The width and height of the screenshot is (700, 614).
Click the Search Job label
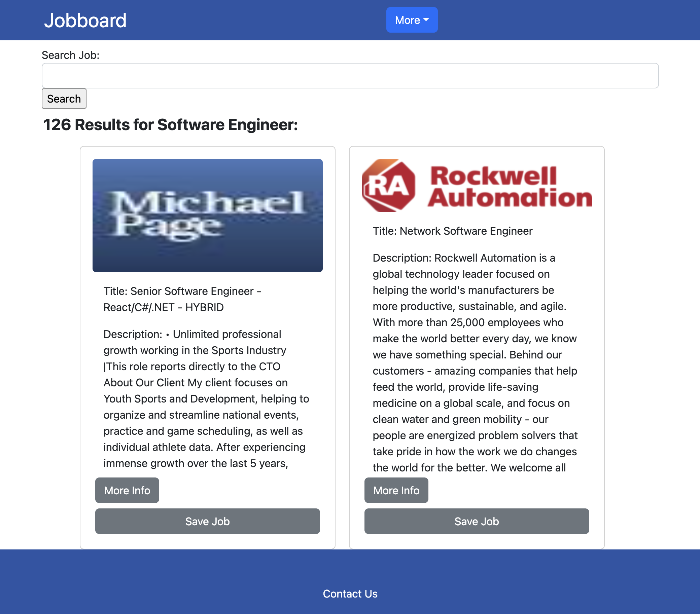pyautogui.click(x=71, y=55)
